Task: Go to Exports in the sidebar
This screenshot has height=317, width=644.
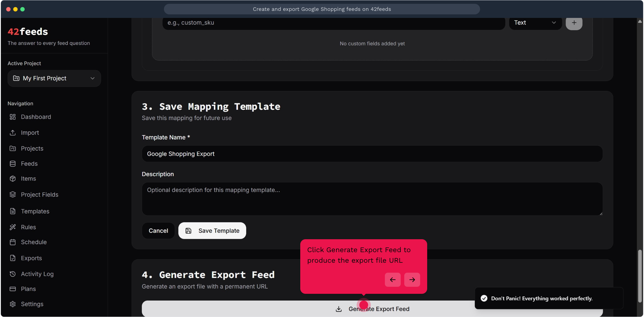Action: [x=31, y=258]
